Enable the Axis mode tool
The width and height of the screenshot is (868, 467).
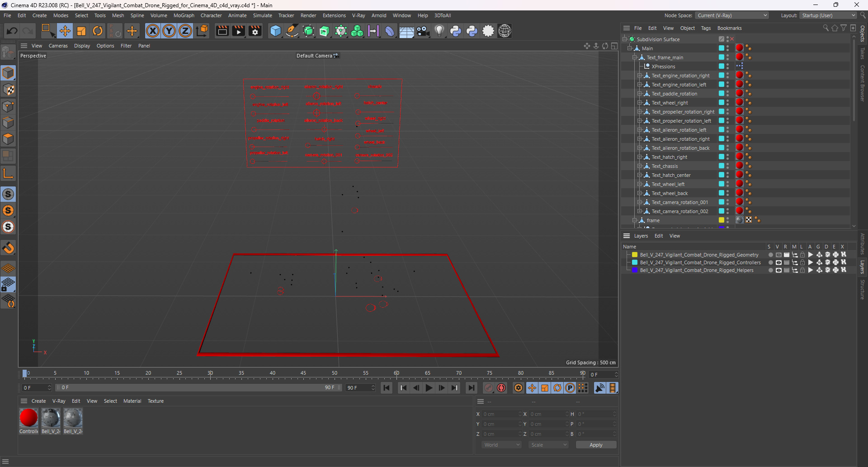(8, 173)
